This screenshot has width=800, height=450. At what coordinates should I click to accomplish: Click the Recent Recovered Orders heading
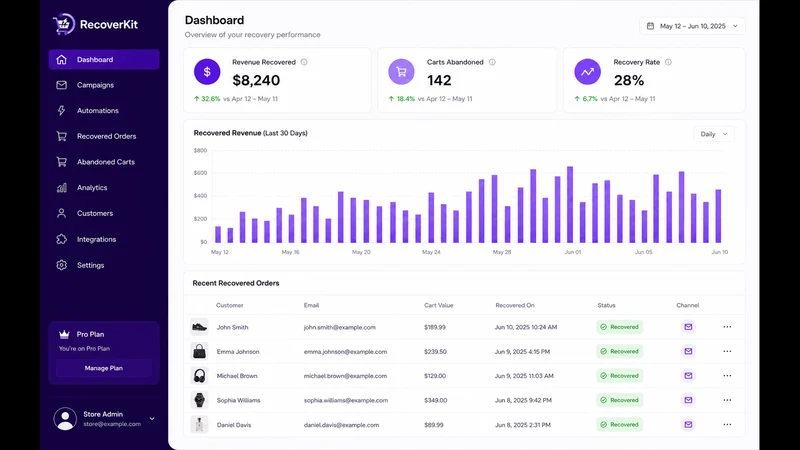coord(236,283)
